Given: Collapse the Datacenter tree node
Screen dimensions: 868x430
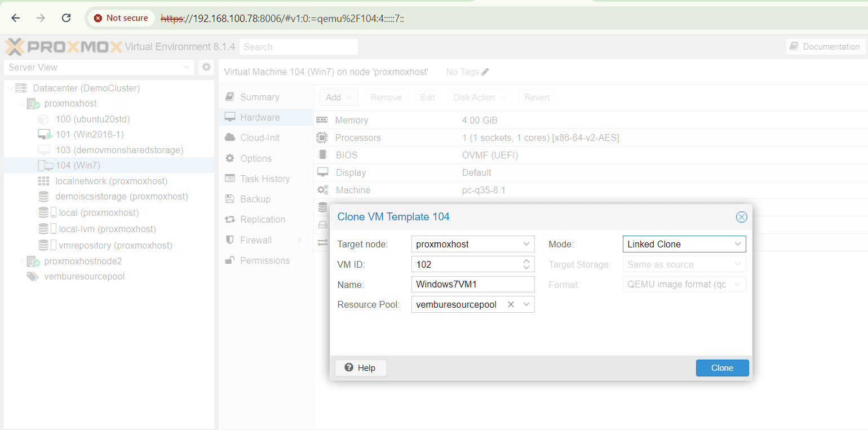Looking at the screenshot, I should click(11, 88).
